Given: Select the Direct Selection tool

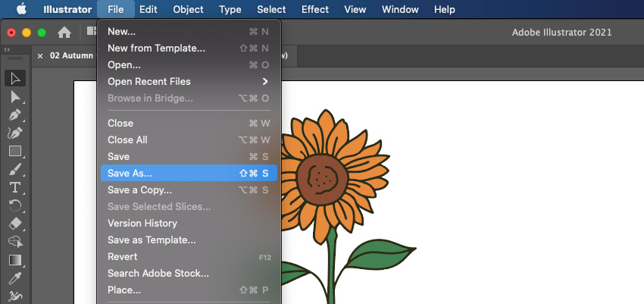Looking at the screenshot, I should (15, 97).
